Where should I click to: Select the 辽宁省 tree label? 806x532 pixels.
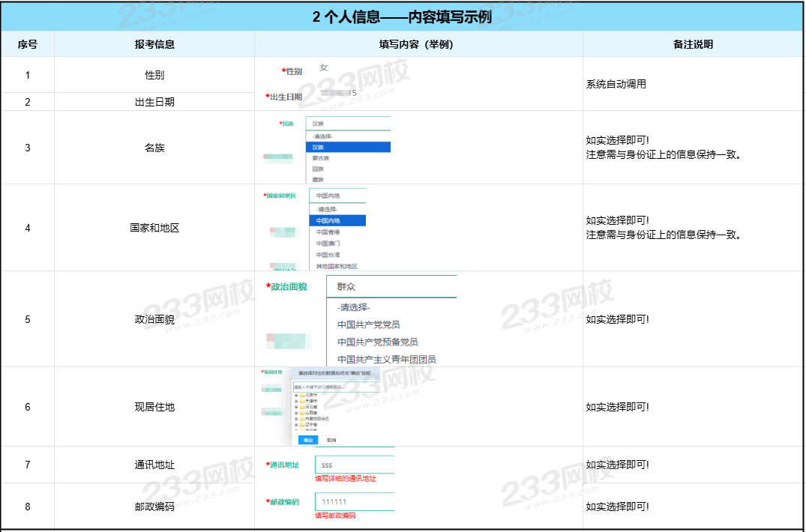coord(311,425)
